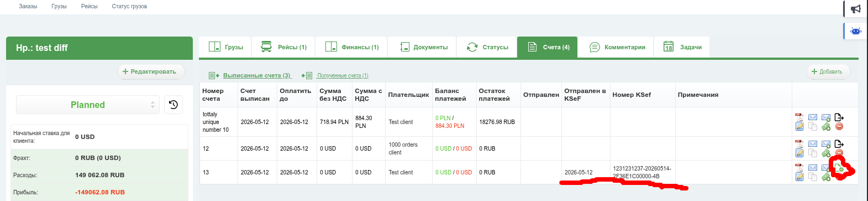Add payment to invoice number 10
The image size is (868, 201).
coord(825,126)
